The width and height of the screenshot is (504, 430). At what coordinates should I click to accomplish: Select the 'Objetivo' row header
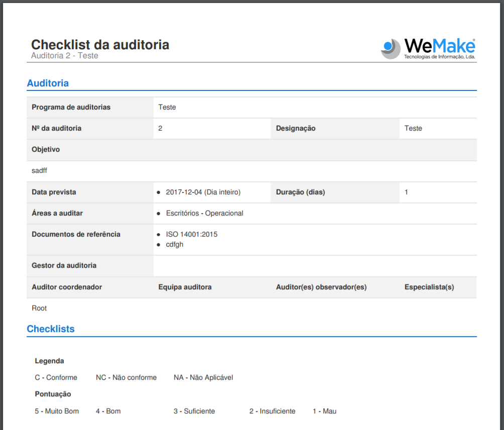pos(46,150)
